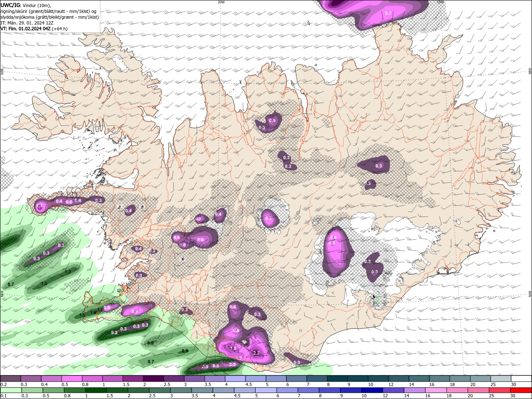Click the "slydda/snjókoma" legend description line
532x399 pixels.
pos(49,17)
